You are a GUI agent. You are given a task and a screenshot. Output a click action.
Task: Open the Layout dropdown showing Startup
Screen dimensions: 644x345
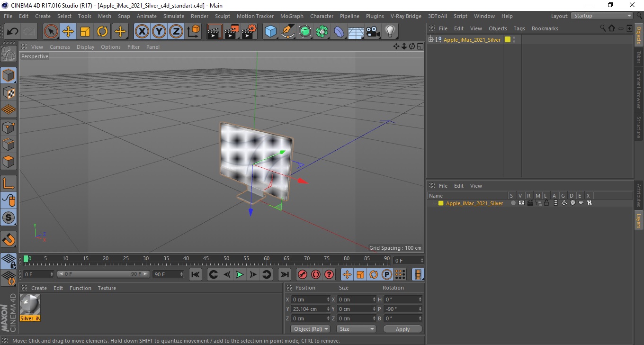(602, 16)
